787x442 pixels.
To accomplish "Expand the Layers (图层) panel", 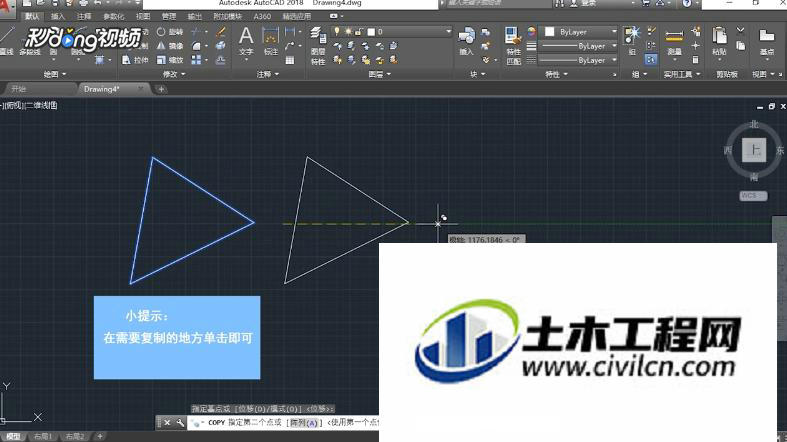I will pyautogui.click(x=379, y=74).
